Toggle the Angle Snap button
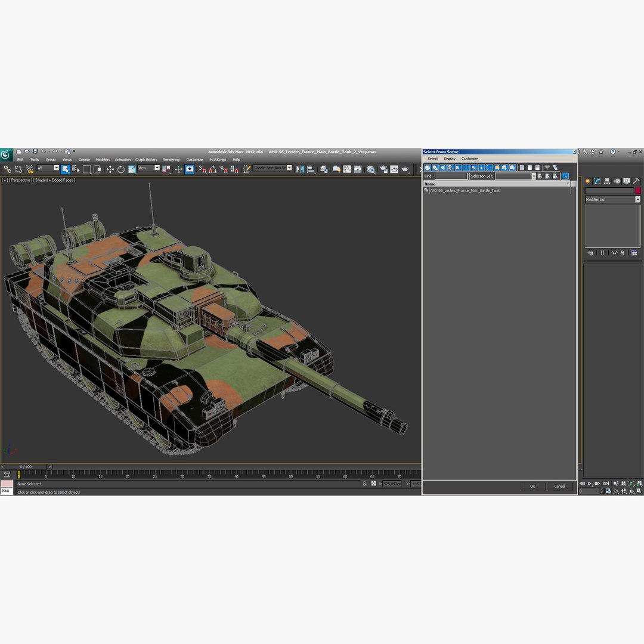The width and height of the screenshot is (644, 644). 213,169
